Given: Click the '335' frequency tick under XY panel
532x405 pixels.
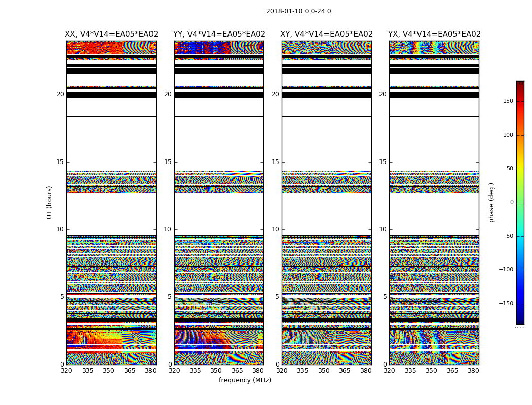Looking at the screenshot, I should [302, 371].
